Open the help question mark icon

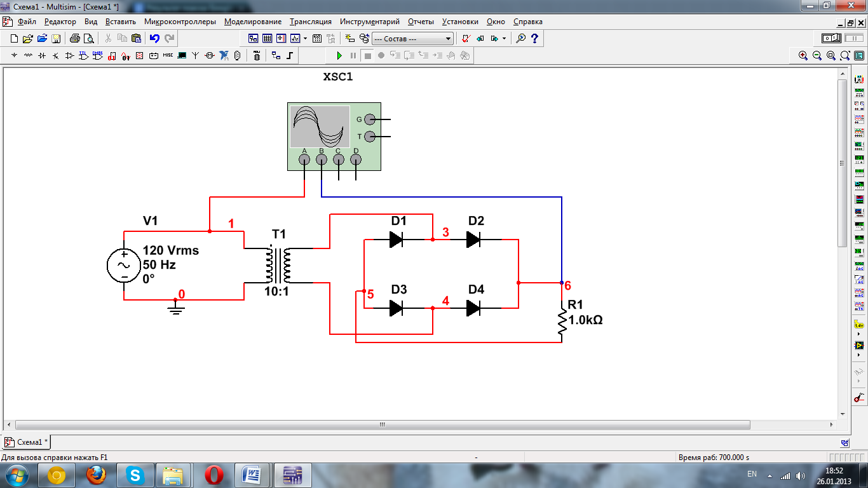point(534,38)
